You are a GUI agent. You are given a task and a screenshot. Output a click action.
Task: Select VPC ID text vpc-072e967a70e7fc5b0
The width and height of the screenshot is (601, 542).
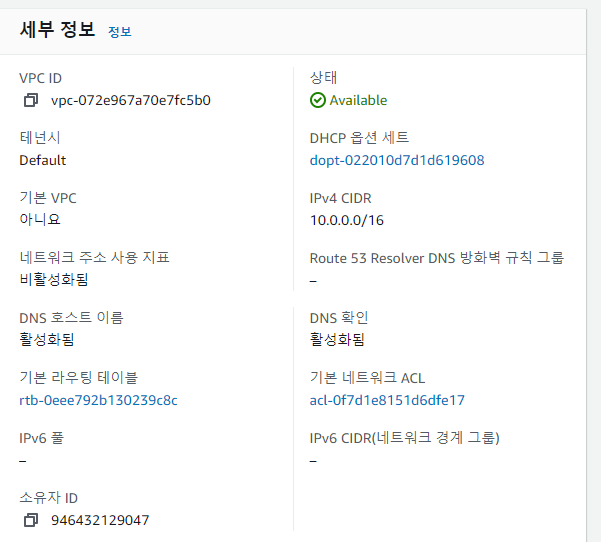tap(131, 100)
